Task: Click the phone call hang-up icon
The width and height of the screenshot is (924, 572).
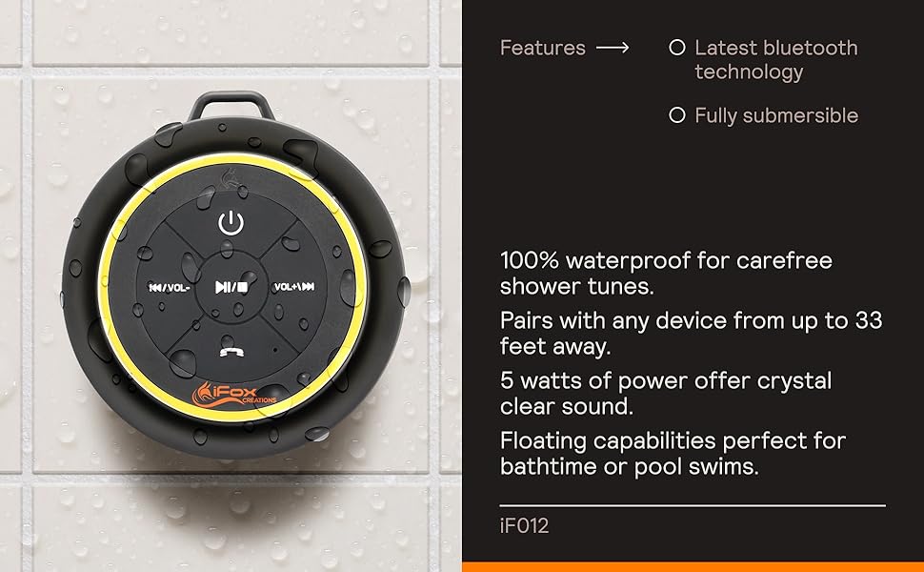Action: tap(232, 352)
